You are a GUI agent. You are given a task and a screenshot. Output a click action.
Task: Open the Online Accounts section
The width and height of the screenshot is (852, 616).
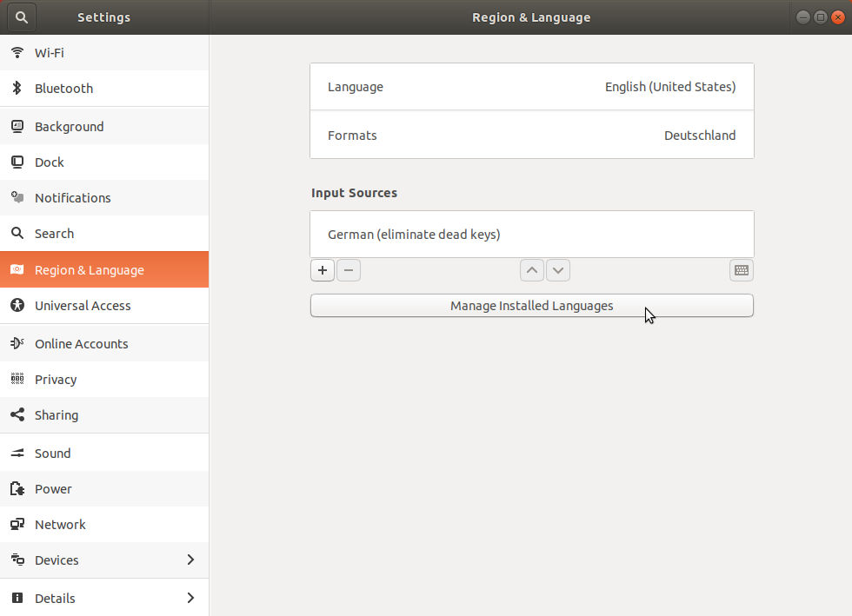pyautogui.click(x=82, y=343)
